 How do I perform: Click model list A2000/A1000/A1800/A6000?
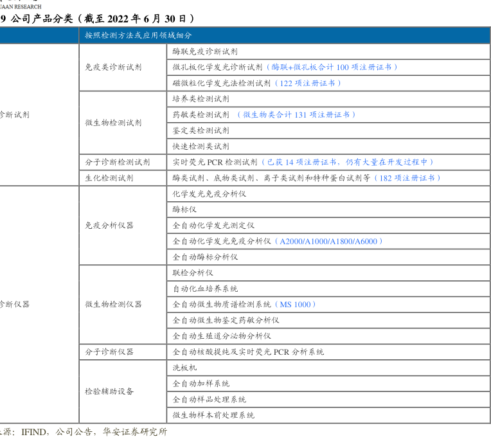[328, 242]
